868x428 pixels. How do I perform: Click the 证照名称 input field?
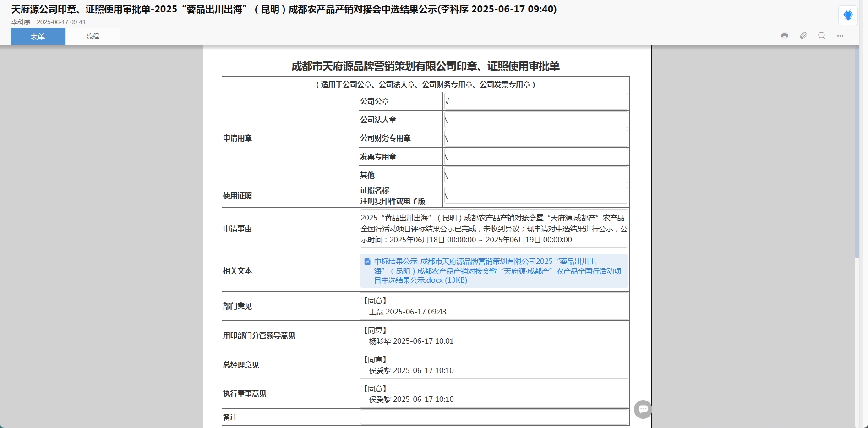pyautogui.click(x=535, y=196)
